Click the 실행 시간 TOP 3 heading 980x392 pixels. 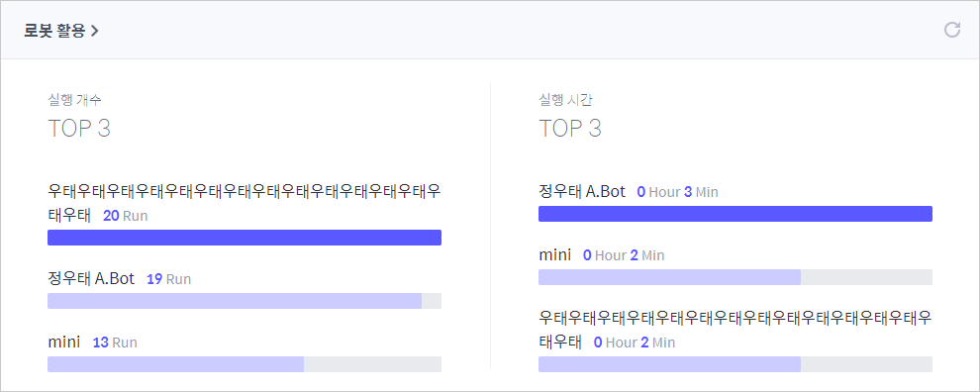(x=570, y=118)
